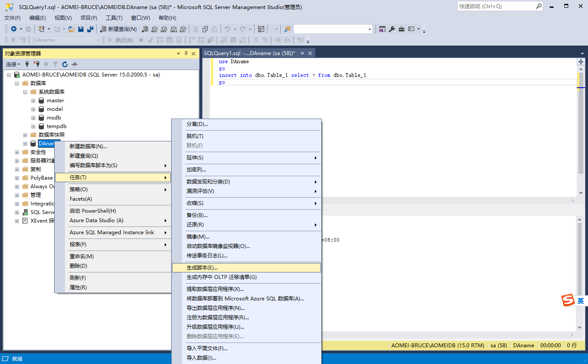Click the activity monitor icon in Object Explorer
588x364 pixels.
74,64
